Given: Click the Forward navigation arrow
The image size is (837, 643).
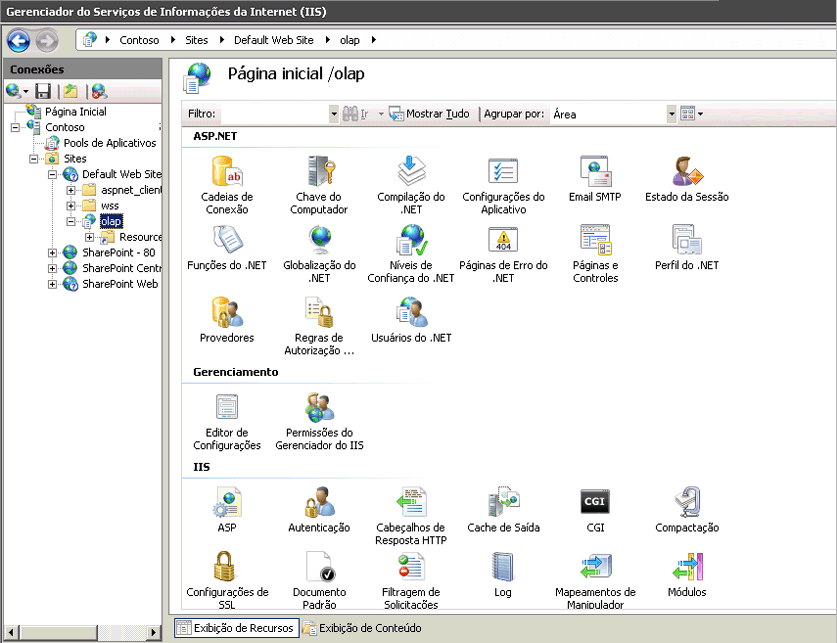Looking at the screenshot, I should pos(47,41).
